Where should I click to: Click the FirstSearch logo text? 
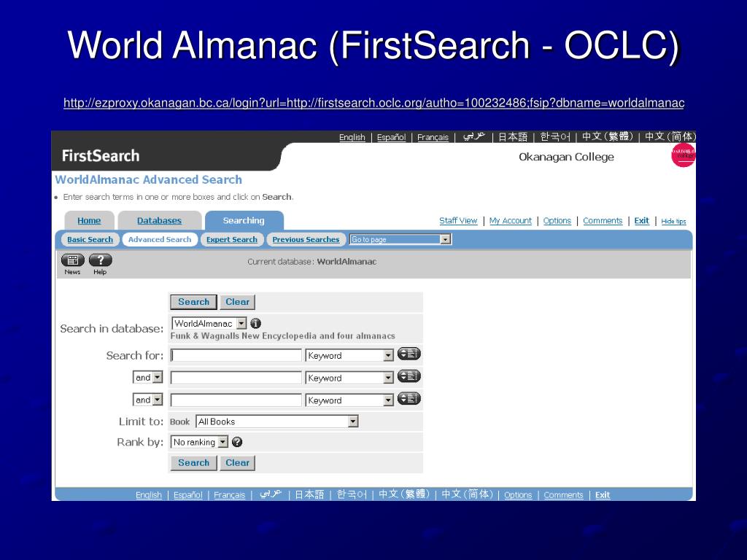pyautogui.click(x=101, y=156)
